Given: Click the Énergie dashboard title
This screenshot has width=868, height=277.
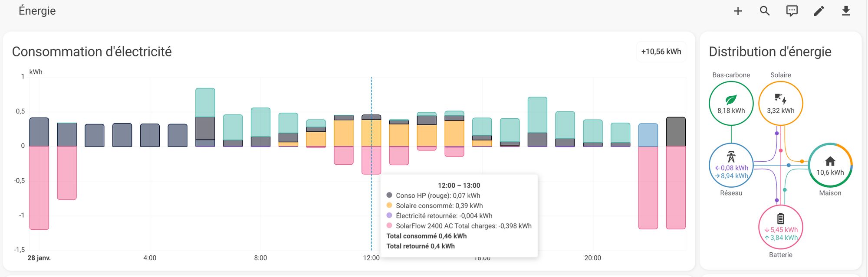Looking at the screenshot, I should tap(37, 11).
